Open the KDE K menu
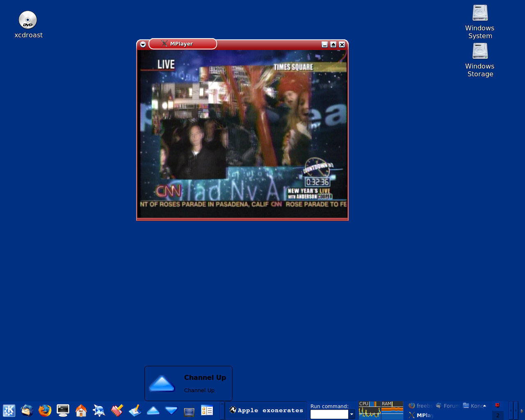This screenshot has height=420, width=525. pos(9,410)
